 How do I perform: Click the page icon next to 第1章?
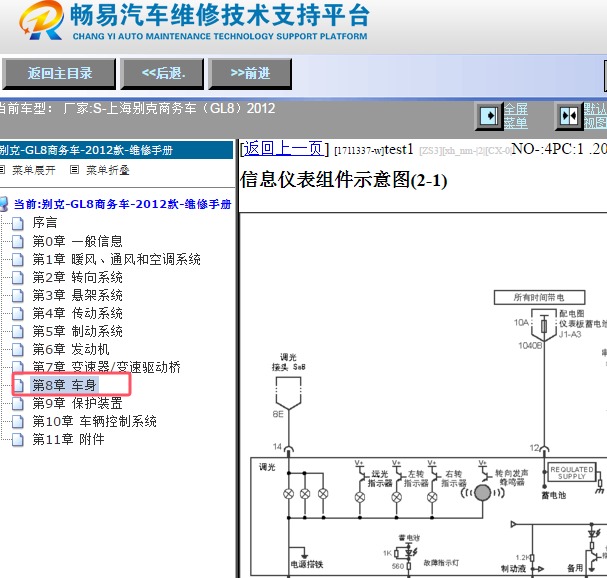point(18,259)
